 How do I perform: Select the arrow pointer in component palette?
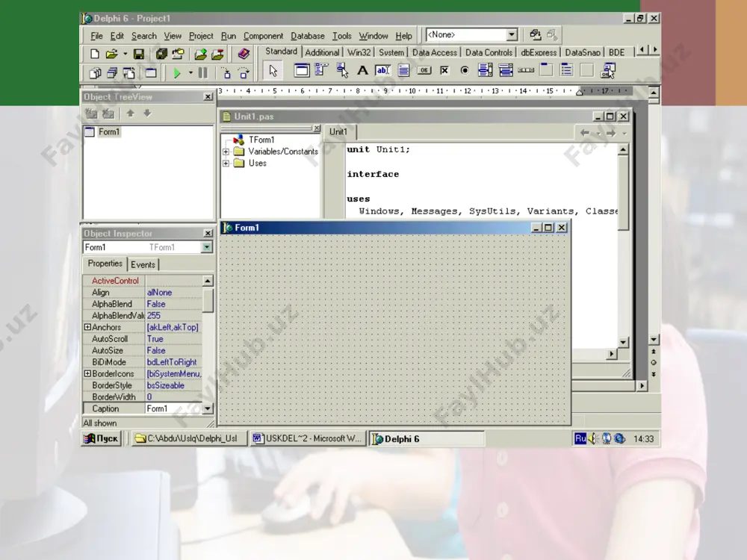(x=273, y=71)
